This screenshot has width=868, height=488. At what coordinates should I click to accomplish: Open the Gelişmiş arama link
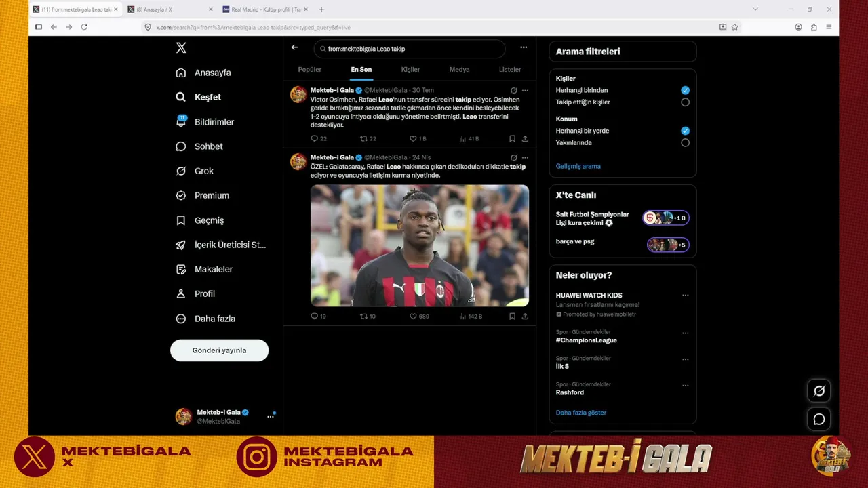[578, 166]
